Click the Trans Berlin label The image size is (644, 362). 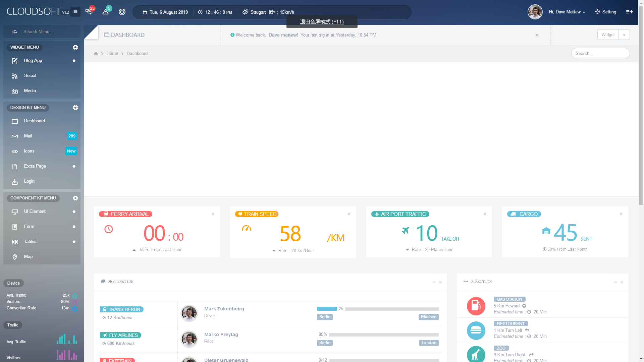coord(121,309)
